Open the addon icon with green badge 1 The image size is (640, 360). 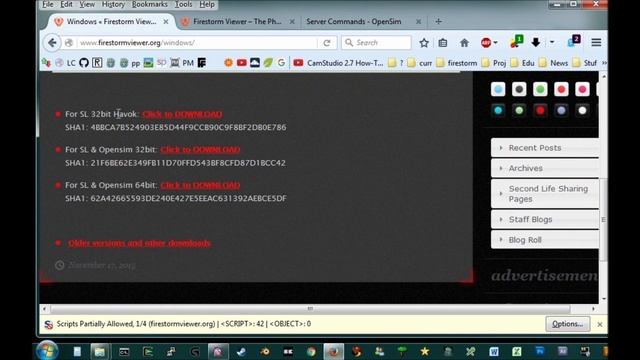516,42
